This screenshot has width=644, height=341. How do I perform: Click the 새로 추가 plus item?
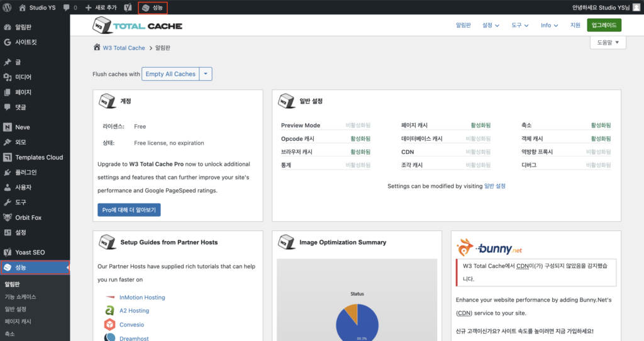(101, 8)
